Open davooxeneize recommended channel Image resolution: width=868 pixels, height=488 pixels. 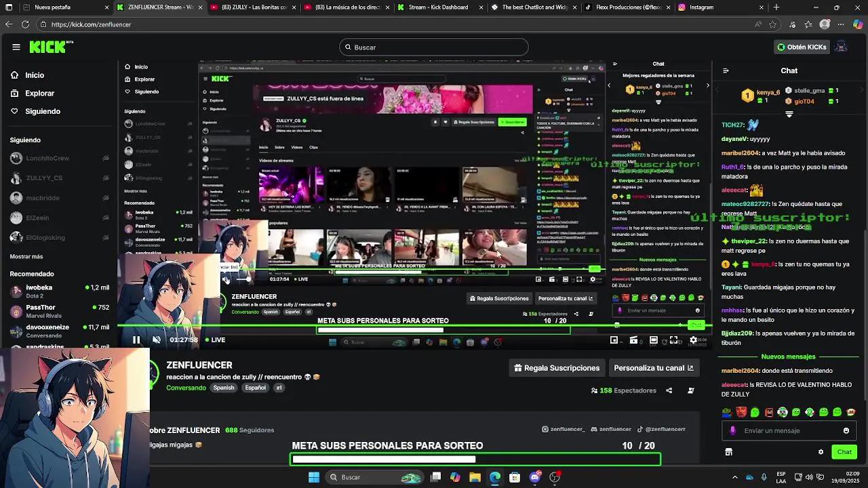tap(60, 331)
